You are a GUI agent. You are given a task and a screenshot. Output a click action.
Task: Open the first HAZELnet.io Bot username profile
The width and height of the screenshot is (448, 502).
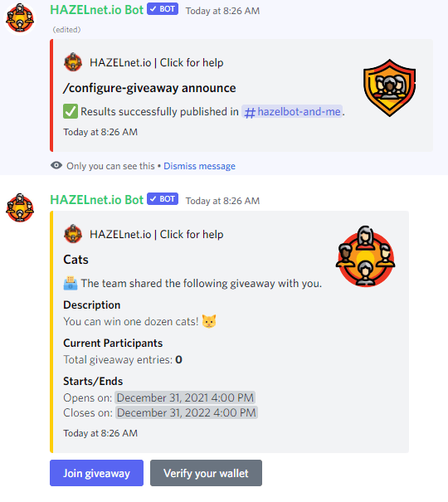(96, 10)
